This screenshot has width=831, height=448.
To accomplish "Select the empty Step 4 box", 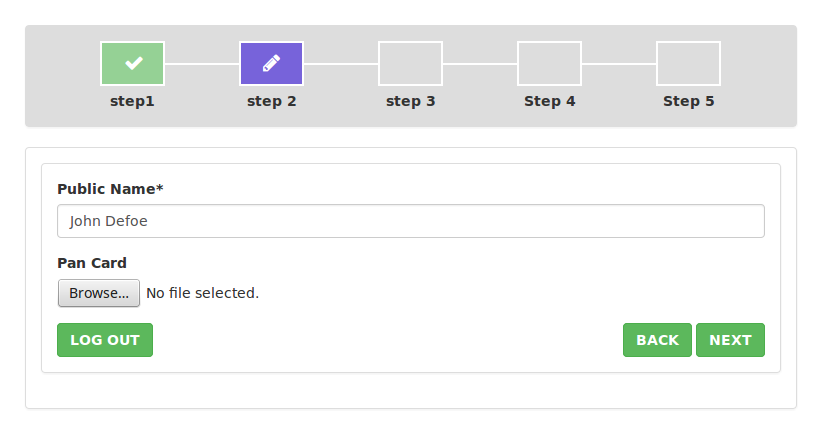I will [549, 63].
